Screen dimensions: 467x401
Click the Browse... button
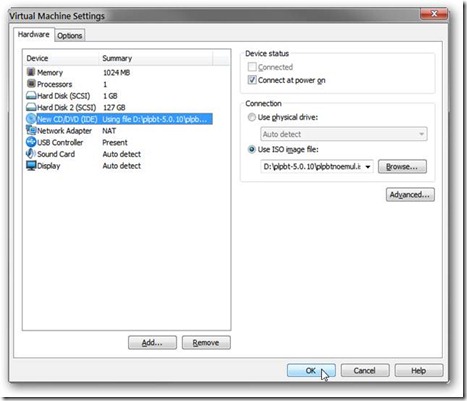(402, 167)
